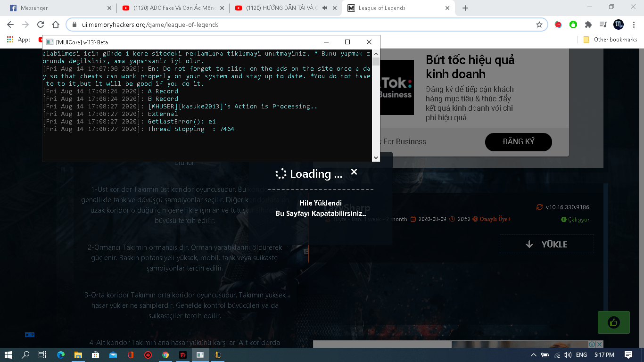Viewport: 644px width, 362px height.
Task: Open the red gear app on the taskbar
Action: coord(148,354)
